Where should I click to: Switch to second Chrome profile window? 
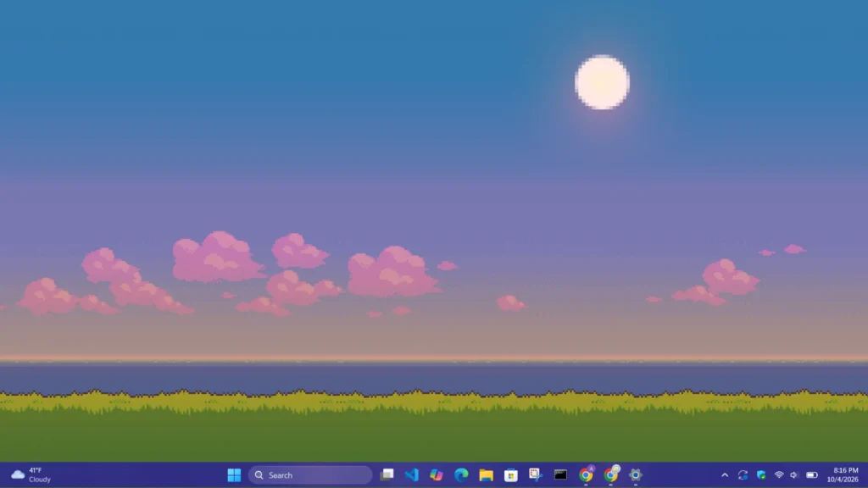(610, 474)
